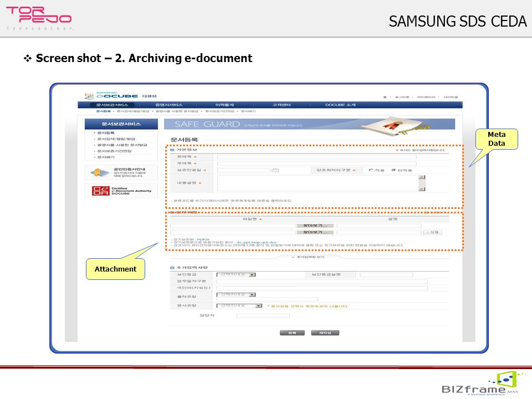Click the 등록 submit button
This screenshot has width=532, height=399.
click(x=292, y=333)
